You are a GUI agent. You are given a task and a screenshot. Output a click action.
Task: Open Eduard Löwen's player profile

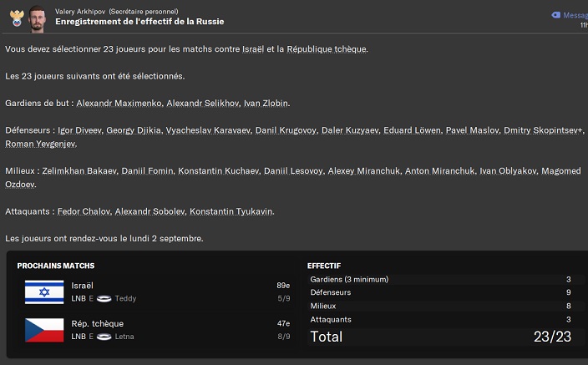410,131
